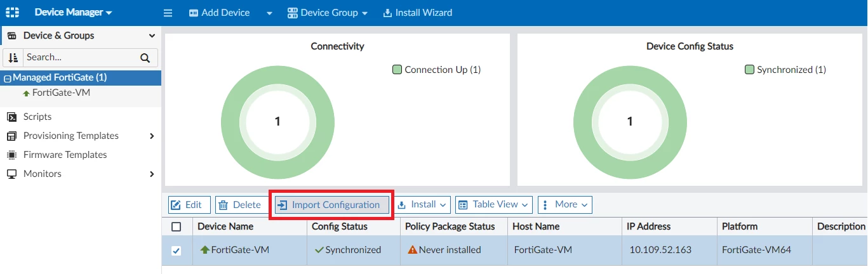Expand the Monitors submenu arrow
868x274 pixels.
click(152, 174)
